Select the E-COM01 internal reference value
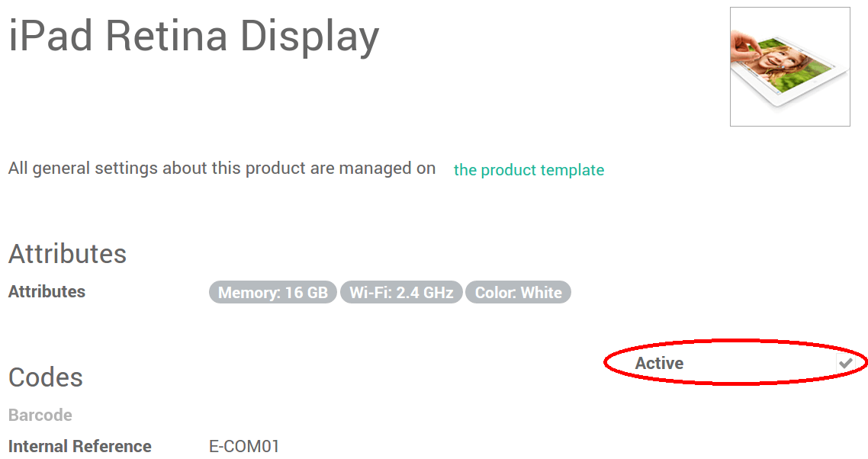The height and width of the screenshot is (459, 868). 244,447
